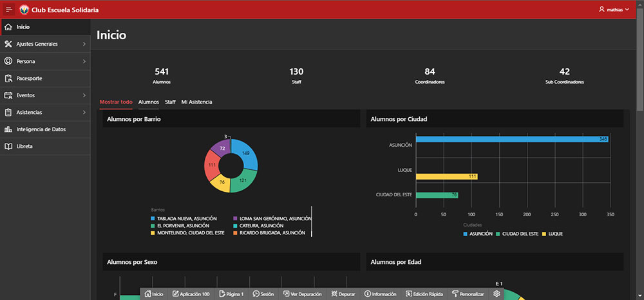Expand the Asistencias submenu chevron
The image size is (644, 300).
pos(84,113)
